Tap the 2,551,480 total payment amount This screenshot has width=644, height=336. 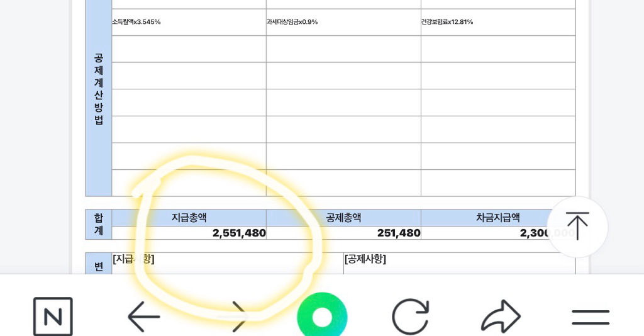click(238, 233)
